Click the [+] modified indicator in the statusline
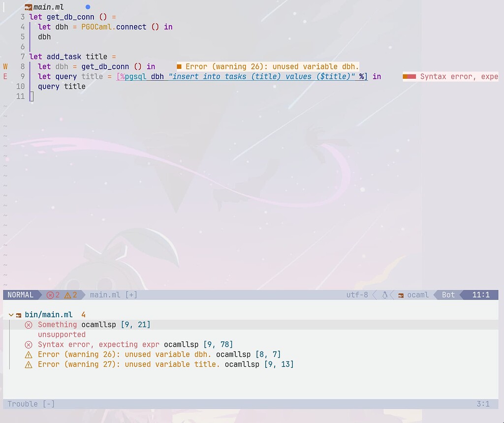 (x=130, y=295)
